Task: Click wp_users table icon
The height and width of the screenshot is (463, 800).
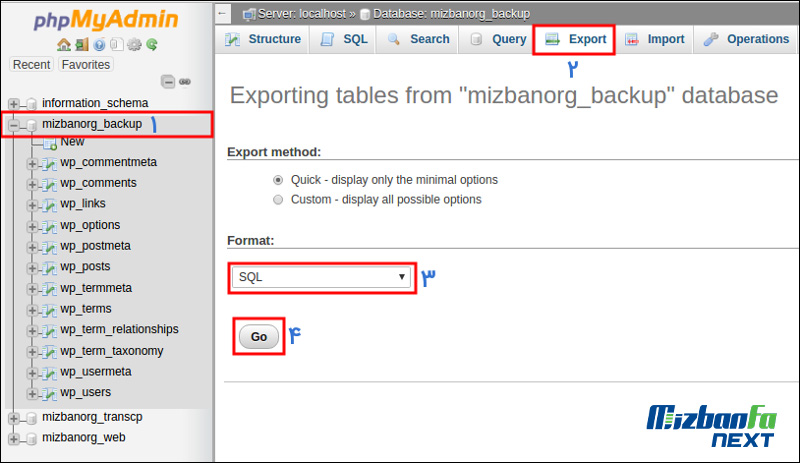Action: tap(49, 394)
